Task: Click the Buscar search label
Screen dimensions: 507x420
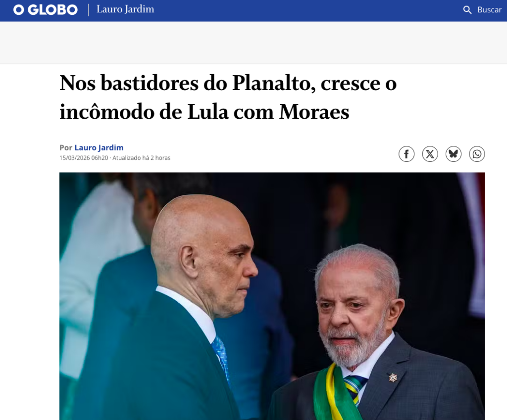Action: point(490,10)
